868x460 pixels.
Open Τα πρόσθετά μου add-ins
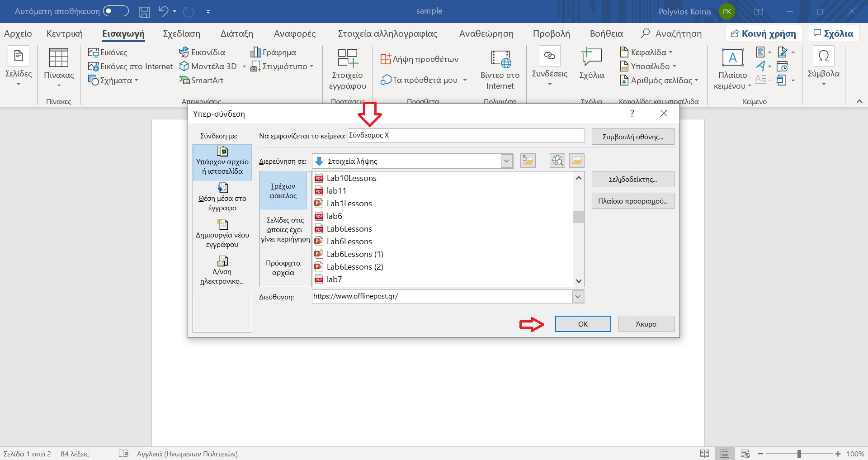click(x=424, y=80)
